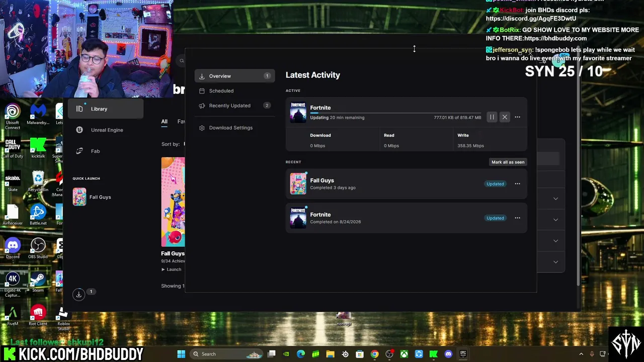Select OBS Studio desktop shortcut

coord(38,249)
